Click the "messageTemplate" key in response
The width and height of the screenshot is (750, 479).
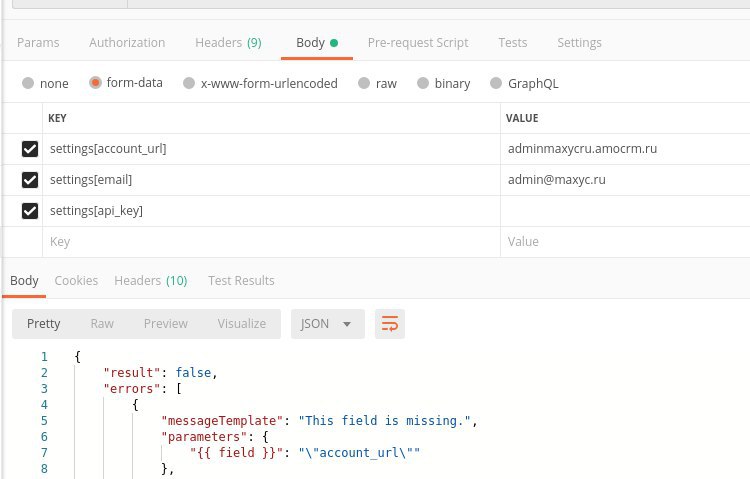coord(222,421)
